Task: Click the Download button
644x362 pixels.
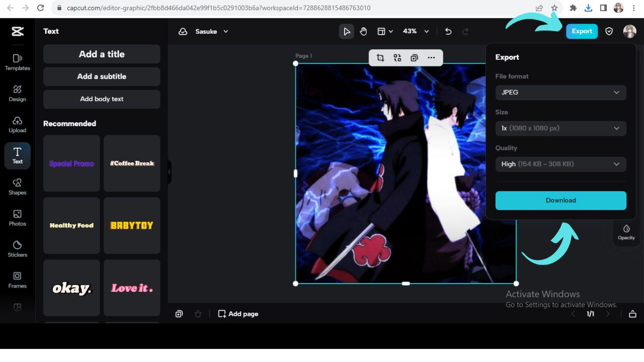Action: (x=561, y=200)
